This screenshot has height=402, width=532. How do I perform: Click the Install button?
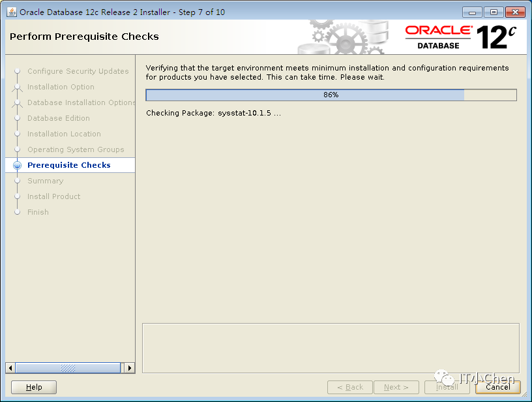[x=447, y=387]
